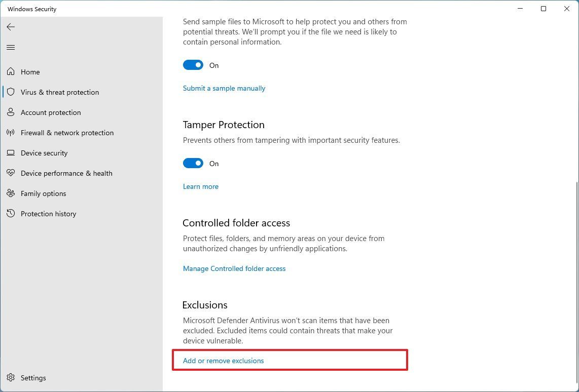This screenshot has width=579, height=392.
Task: Click the Device security laptop icon
Action: point(11,152)
